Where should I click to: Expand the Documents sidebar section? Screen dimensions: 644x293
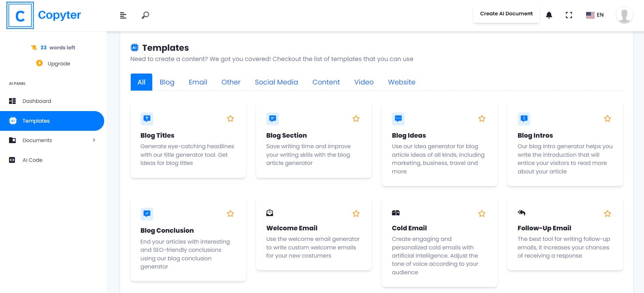[x=94, y=140]
